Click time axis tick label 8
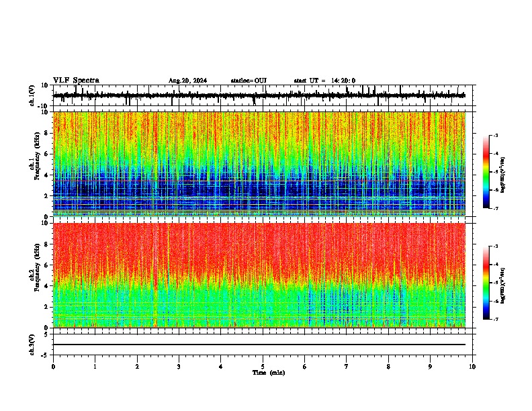The height and width of the screenshot is (411, 532). 388,367
